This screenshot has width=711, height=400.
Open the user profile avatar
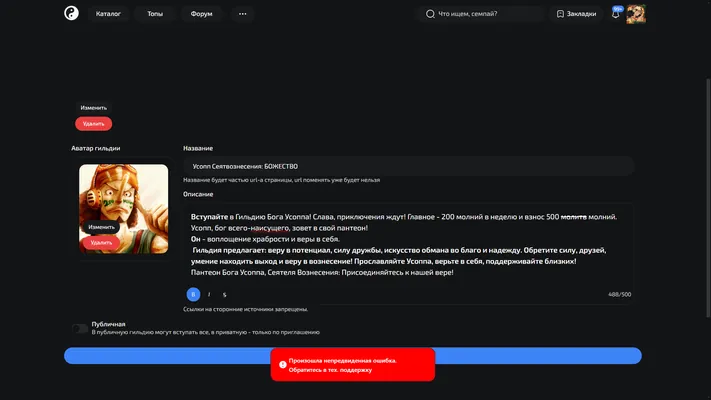tap(636, 14)
